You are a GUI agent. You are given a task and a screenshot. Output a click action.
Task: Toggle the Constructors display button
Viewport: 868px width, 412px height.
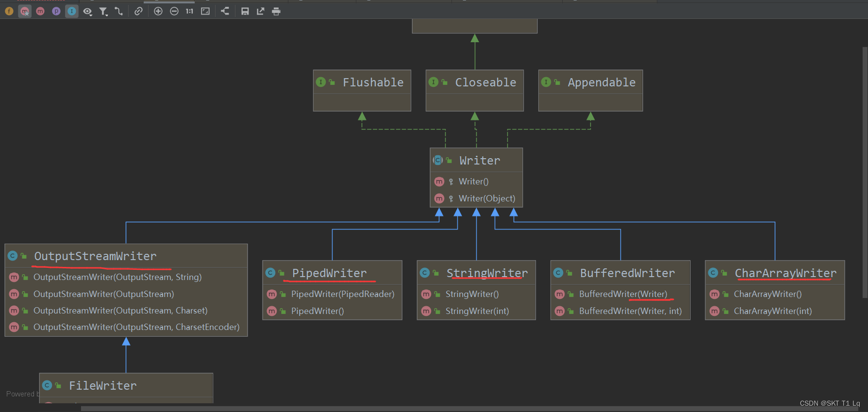[25, 11]
